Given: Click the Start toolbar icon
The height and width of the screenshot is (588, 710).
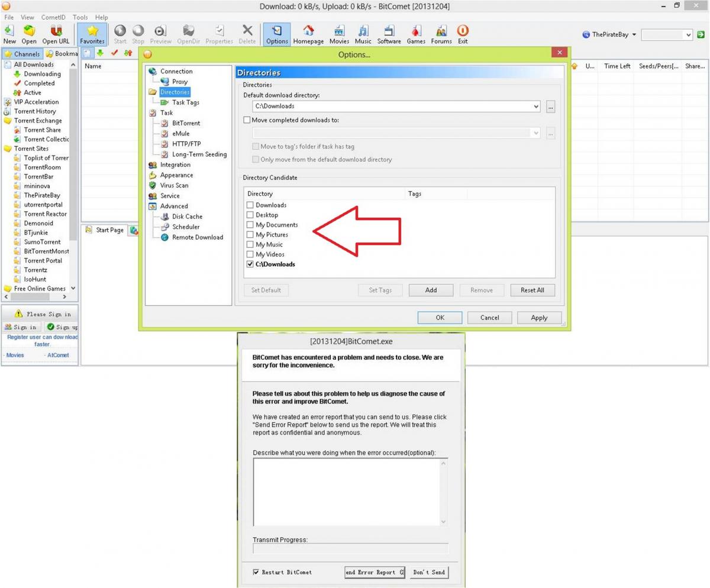Looking at the screenshot, I should 120,34.
